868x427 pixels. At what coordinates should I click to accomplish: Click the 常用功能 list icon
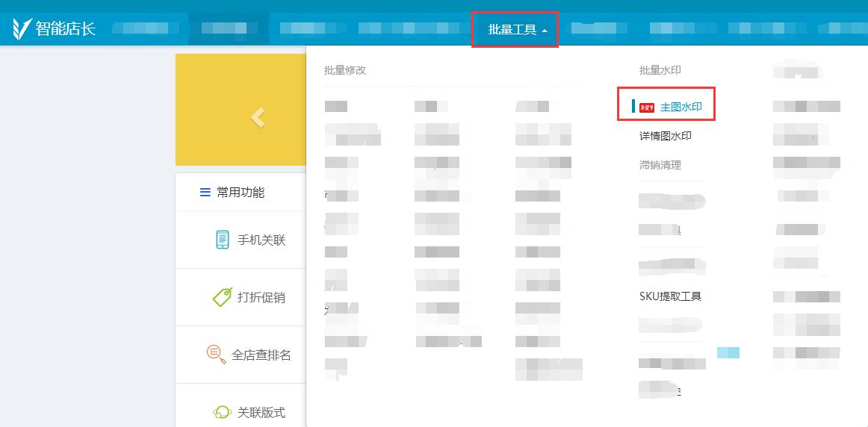[205, 193]
